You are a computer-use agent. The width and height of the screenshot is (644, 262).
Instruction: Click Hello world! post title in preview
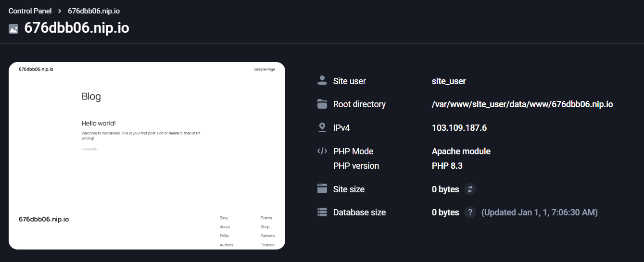[99, 123]
